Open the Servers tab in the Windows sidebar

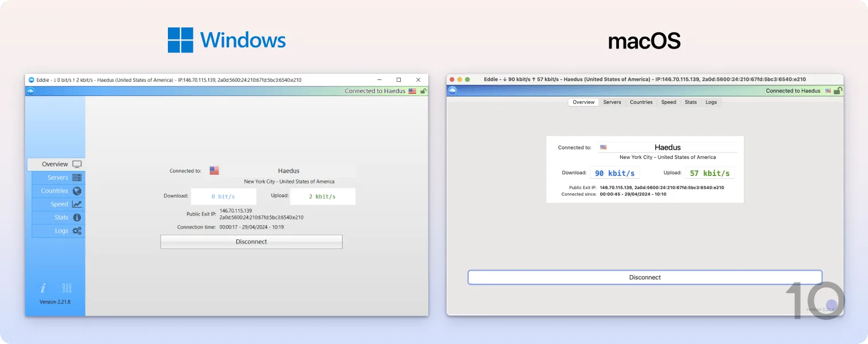[58, 178]
